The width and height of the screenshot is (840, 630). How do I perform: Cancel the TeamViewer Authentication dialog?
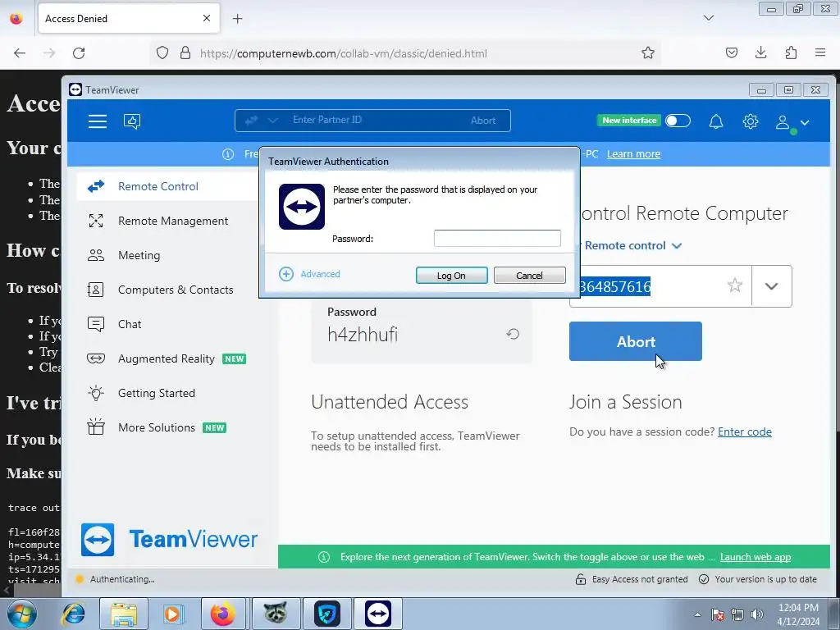coord(529,276)
